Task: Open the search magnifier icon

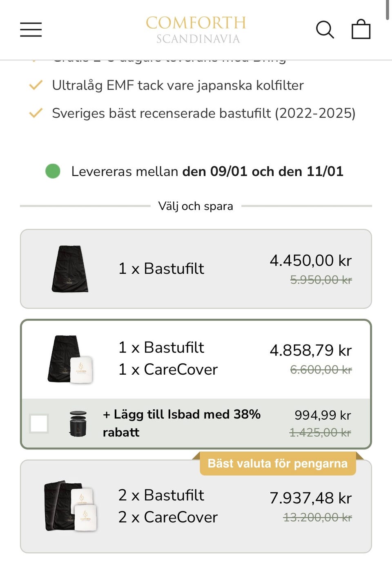Action: (x=325, y=30)
